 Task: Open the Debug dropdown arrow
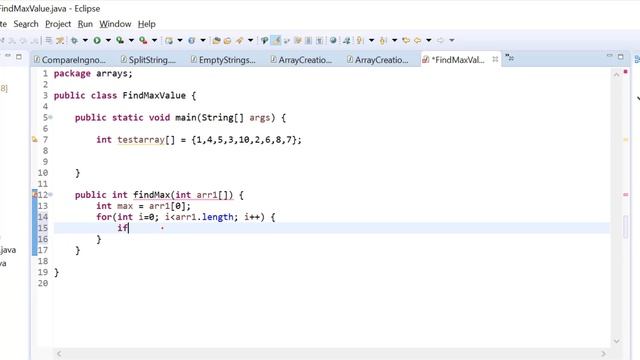coord(85,40)
